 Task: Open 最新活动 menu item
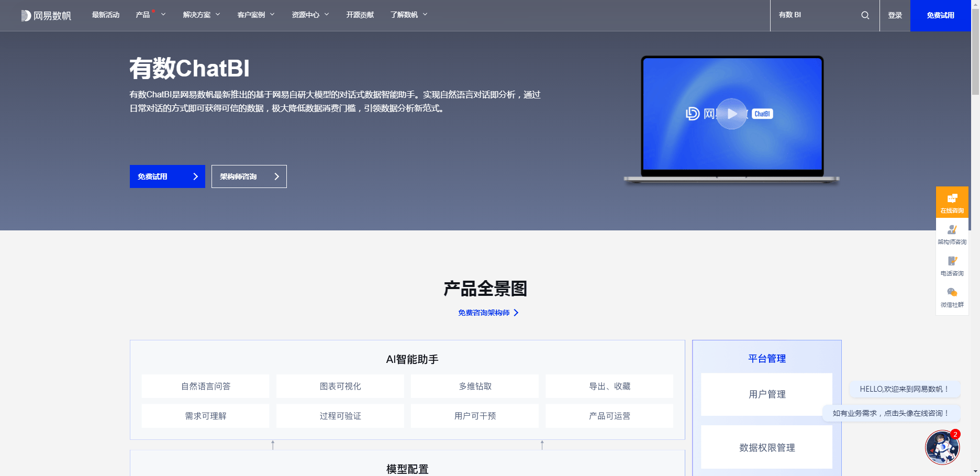coord(106,15)
